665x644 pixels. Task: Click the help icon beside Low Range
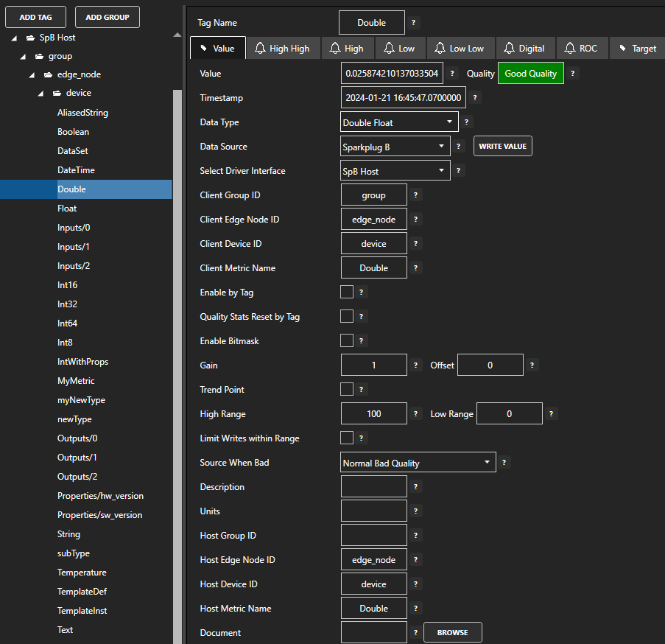552,414
